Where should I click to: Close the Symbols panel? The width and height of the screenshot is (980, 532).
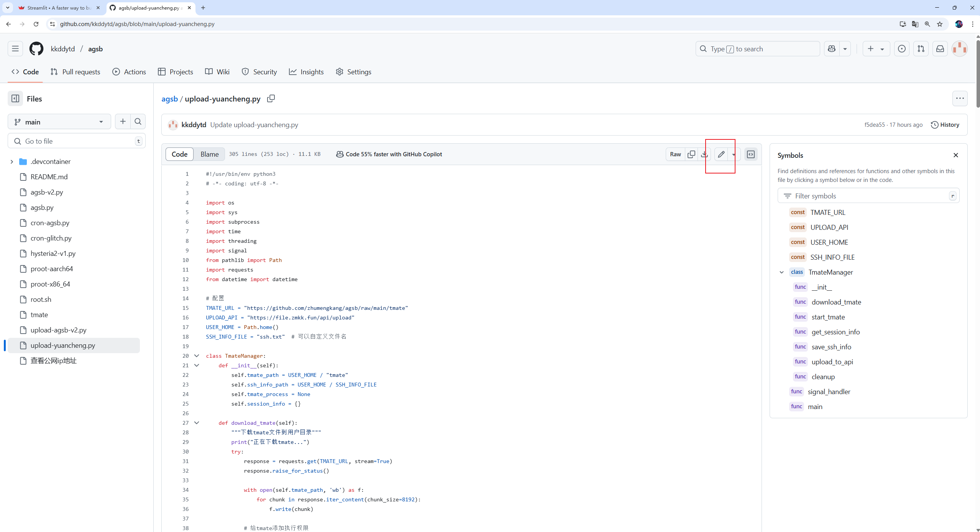click(956, 155)
